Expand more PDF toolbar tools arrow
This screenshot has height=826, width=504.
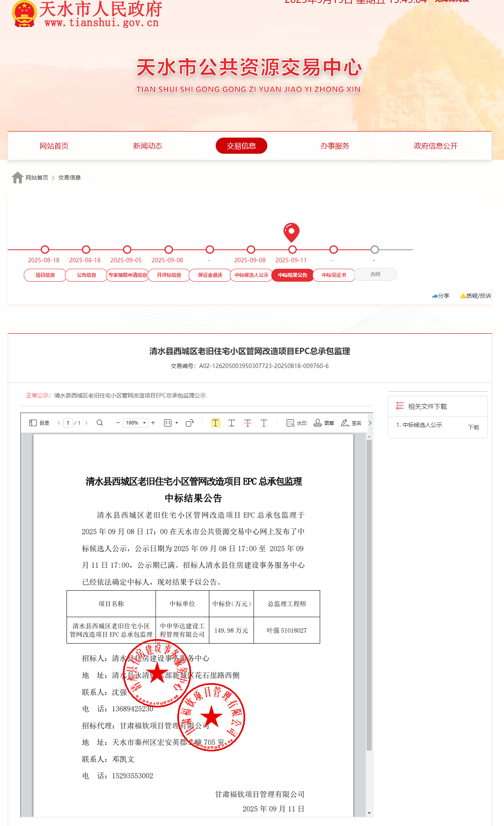click(x=370, y=423)
